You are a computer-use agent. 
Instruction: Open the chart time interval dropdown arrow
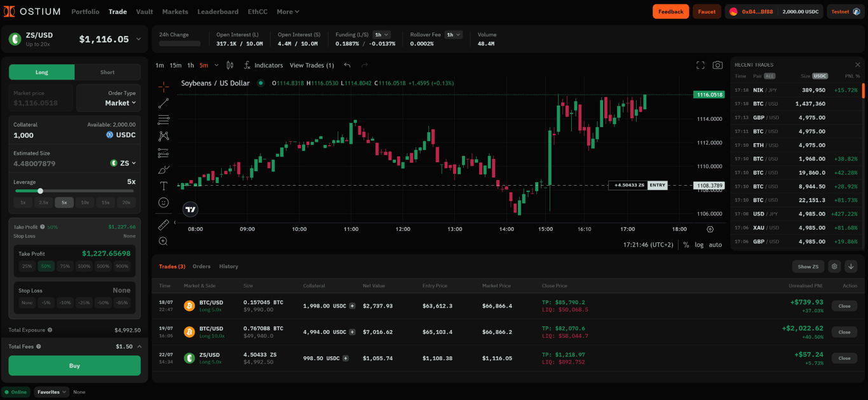217,66
